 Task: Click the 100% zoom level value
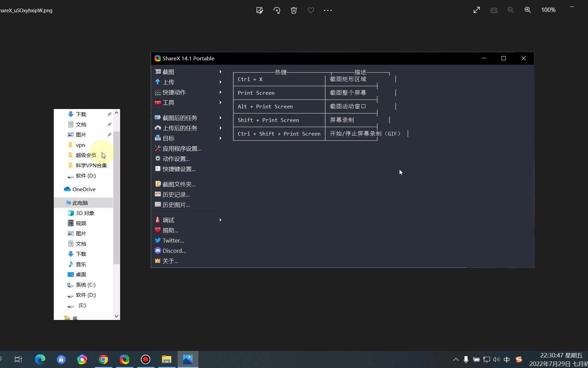click(x=549, y=10)
